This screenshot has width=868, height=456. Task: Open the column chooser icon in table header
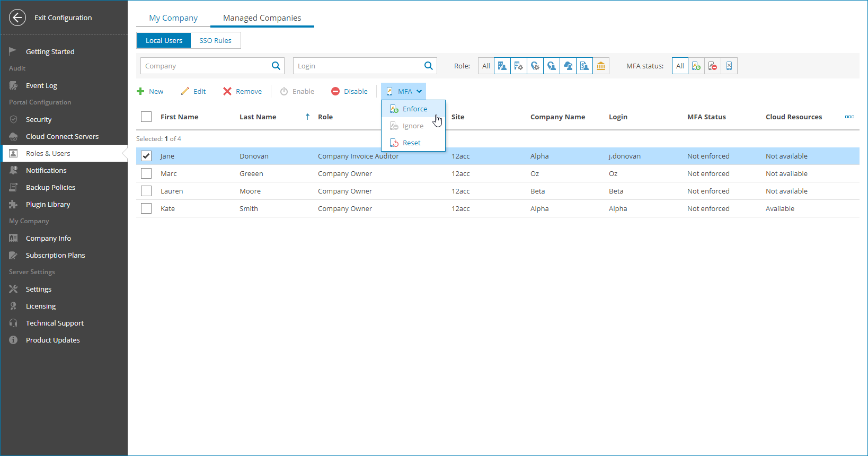(849, 117)
